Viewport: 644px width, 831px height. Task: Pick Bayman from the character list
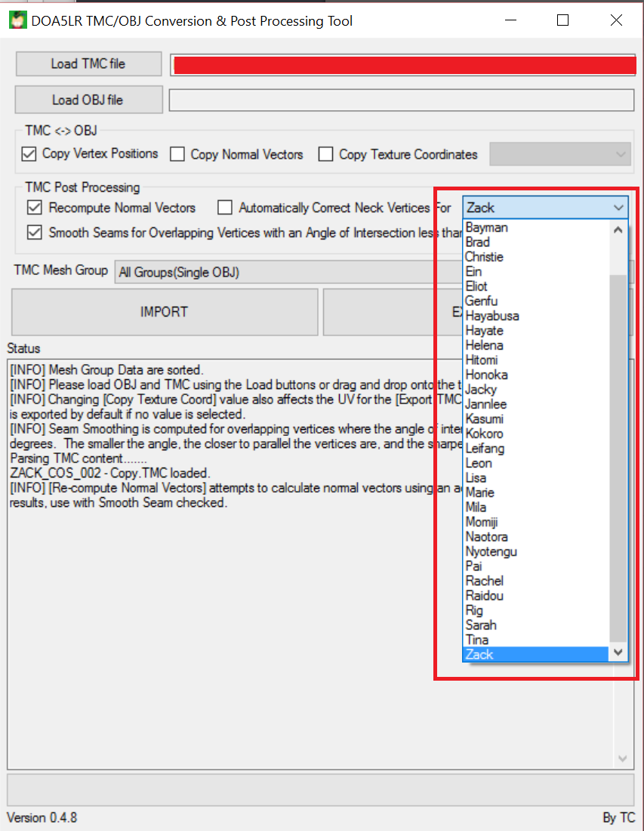point(487,227)
